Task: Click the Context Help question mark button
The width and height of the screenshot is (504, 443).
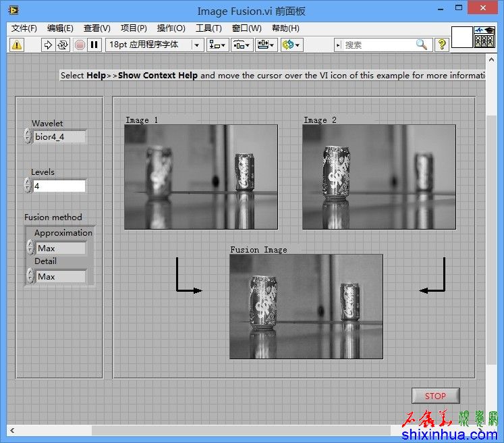Action: (x=442, y=45)
